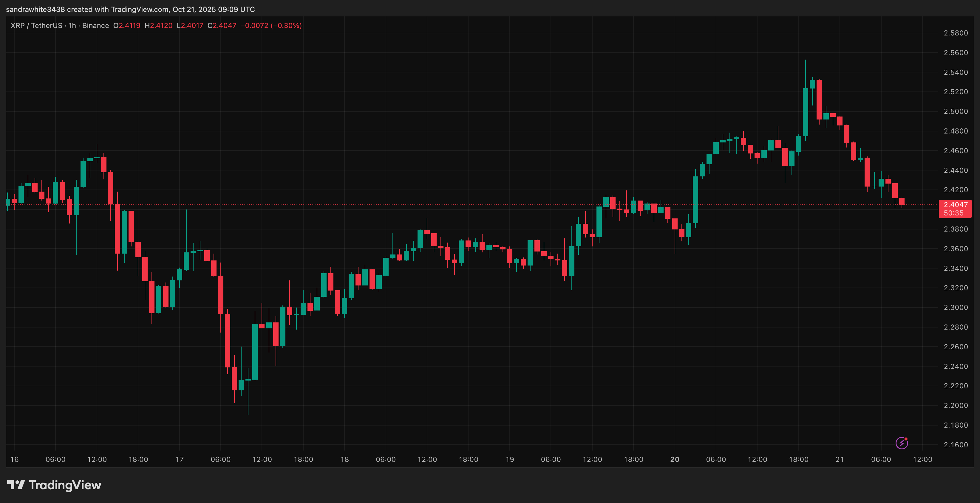Click the bold 20 date label on time axis

point(675,459)
